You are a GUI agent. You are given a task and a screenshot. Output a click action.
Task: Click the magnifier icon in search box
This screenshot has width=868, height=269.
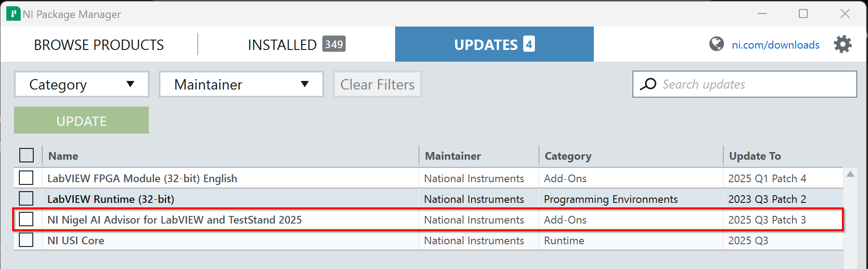648,84
